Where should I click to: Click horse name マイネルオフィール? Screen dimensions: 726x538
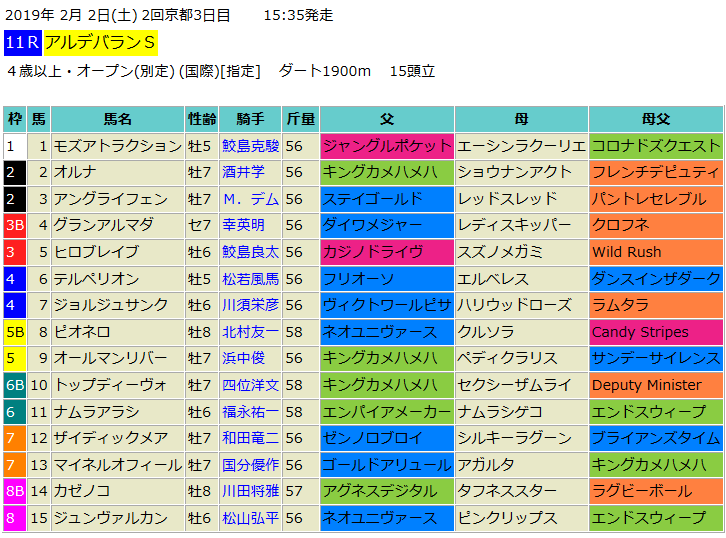pyautogui.click(x=118, y=465)
